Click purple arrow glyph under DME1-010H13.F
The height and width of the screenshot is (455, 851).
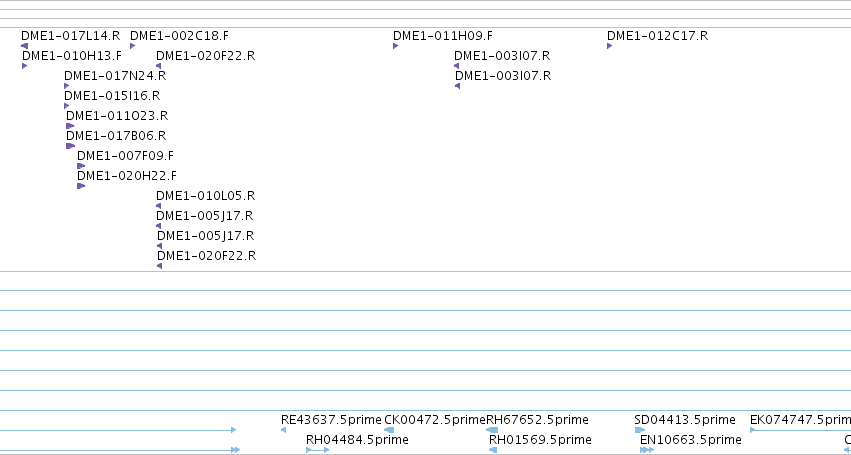[24, 66]
